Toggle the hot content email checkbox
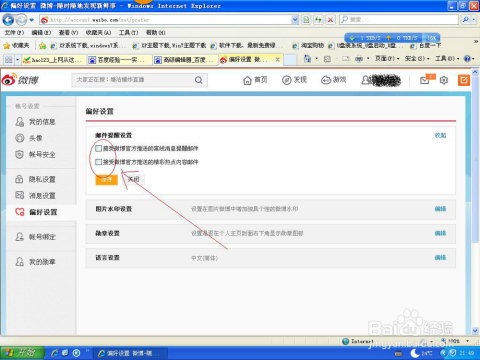This screenshot has height=360, width=480. pyautogui.click(x=98, y=162)
